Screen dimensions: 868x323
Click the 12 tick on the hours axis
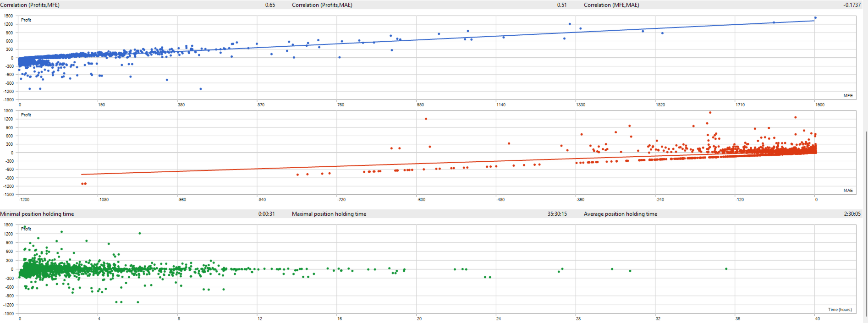click(260, 319)
